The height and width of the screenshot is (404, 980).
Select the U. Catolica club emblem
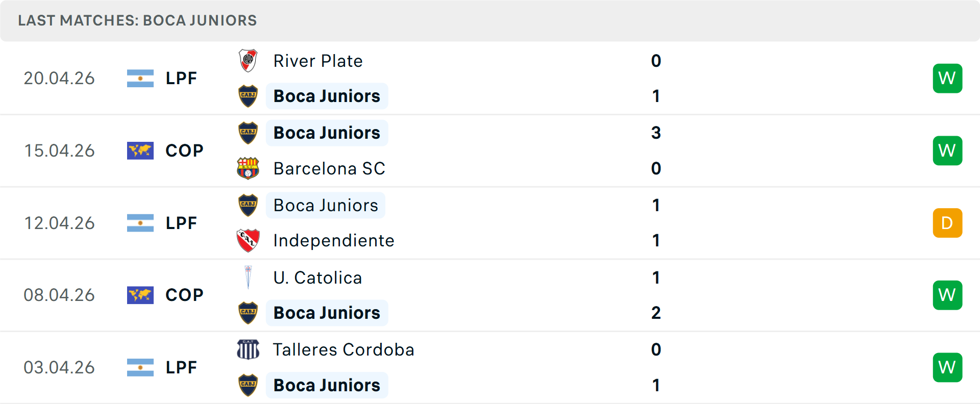click(249, 277)
